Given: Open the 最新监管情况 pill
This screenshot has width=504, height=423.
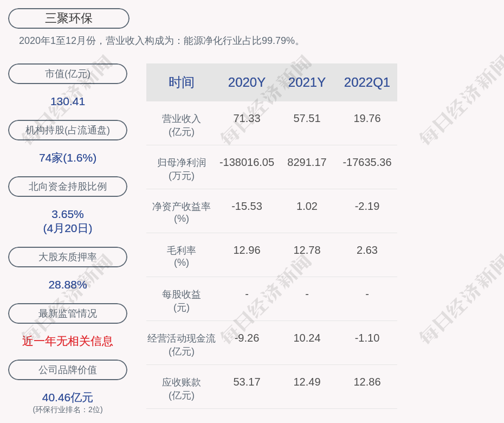Looking at the screenshot, I should (x=68, y=313).
